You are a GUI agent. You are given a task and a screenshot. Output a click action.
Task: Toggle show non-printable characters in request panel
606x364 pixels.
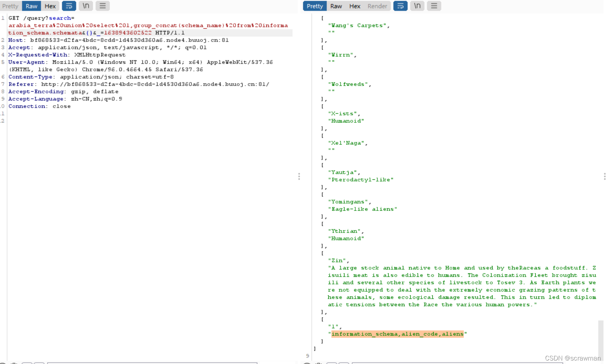[86, 6]
